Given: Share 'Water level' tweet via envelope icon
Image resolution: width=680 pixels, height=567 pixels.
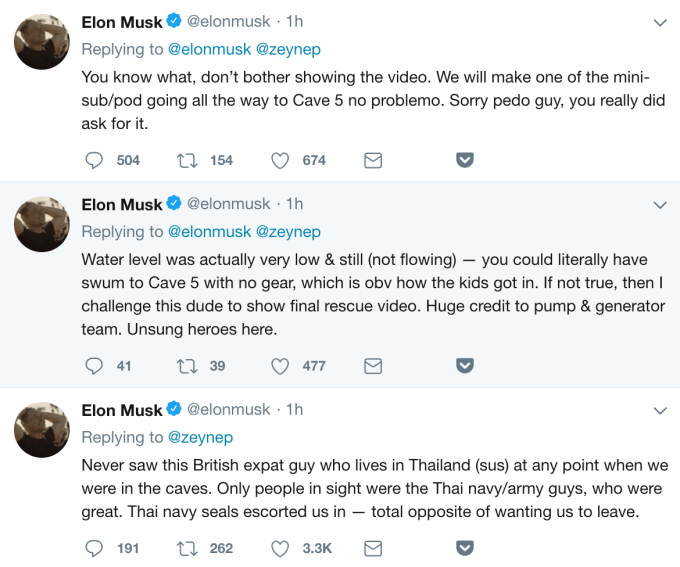Looking at the screenshot, I should coord(373,365).
